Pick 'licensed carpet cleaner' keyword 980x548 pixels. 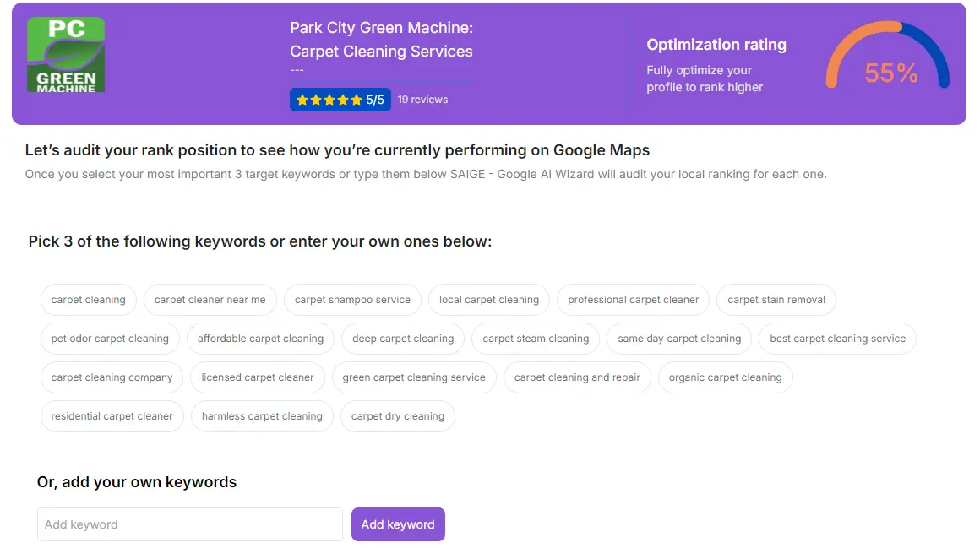point(258,377)
